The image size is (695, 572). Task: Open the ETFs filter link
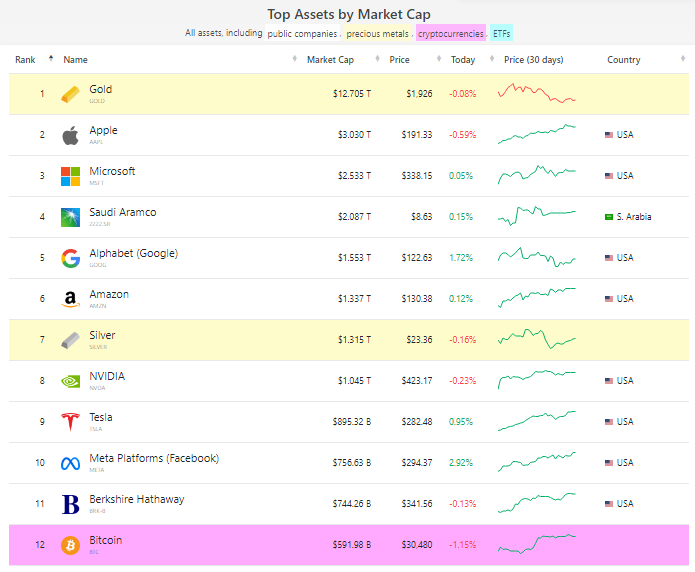[502, 34]
